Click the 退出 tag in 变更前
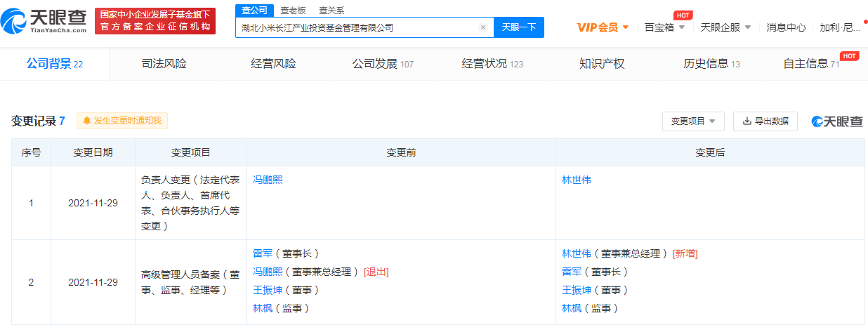This screenshot has width=868, height=325. [376, 272]
